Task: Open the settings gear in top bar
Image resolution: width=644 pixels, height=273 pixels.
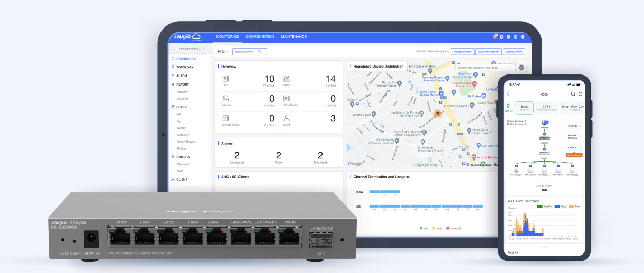Action: coord(502,37)
